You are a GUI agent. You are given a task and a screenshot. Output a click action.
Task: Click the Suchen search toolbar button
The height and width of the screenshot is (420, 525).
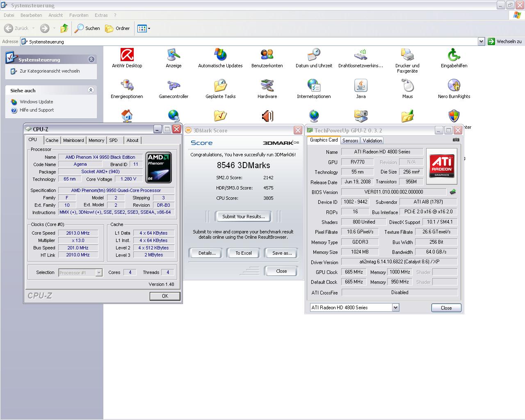[x=87, y=28]
